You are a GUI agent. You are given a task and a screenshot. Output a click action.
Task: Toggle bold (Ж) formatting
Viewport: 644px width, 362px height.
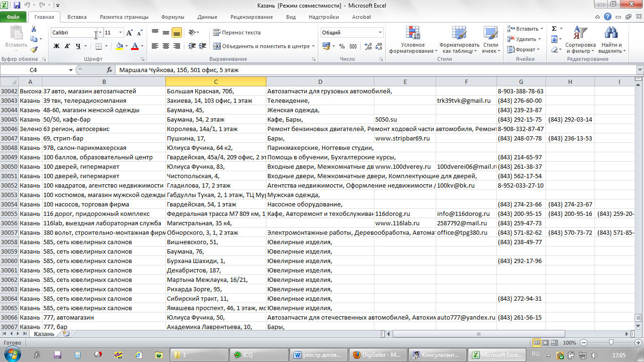coord(57,46)
